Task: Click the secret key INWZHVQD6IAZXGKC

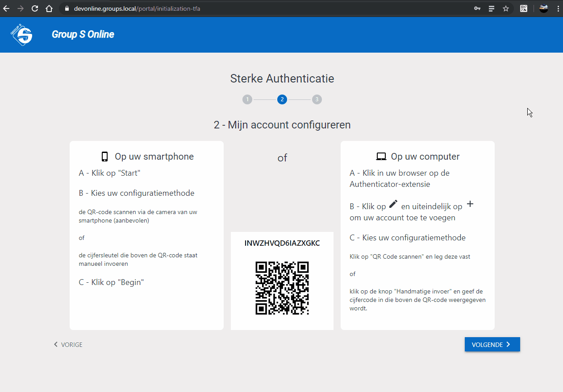Action: tap(282, 243)
